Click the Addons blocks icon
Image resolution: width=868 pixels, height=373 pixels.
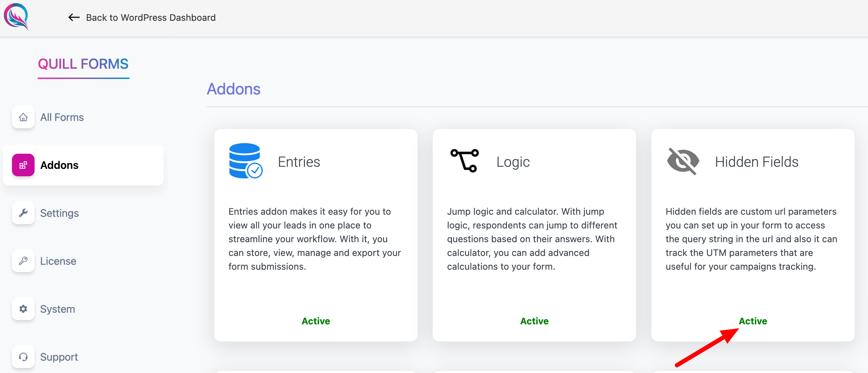click(23, 165)
